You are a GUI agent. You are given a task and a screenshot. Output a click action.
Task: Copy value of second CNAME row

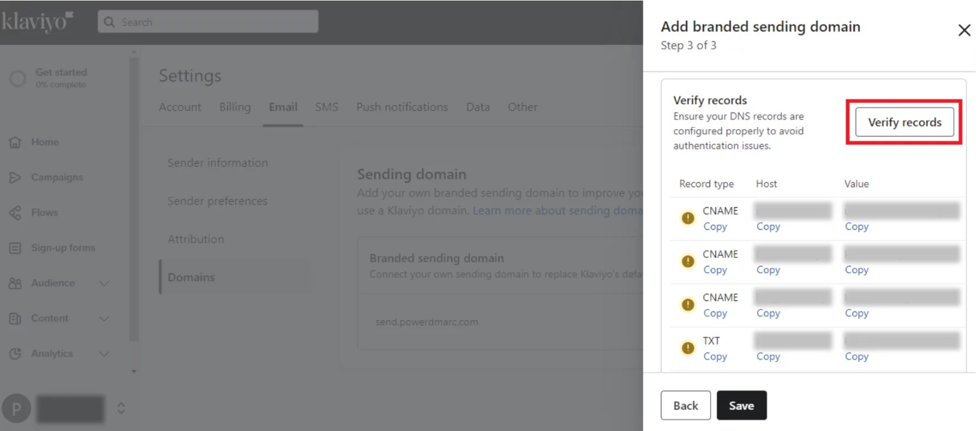point(856,270)
